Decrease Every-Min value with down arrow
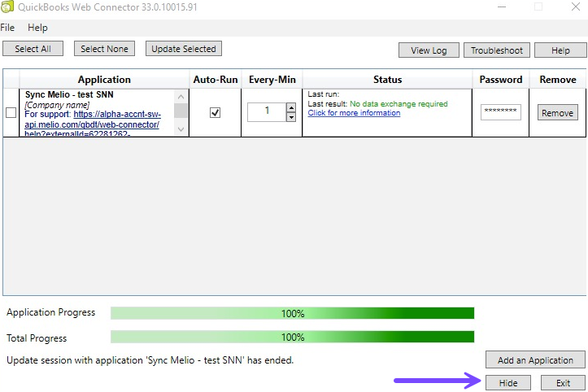Image resolution: width=588 pixels, height=392 pixels. pyautogui.click(x=291, y=117)
